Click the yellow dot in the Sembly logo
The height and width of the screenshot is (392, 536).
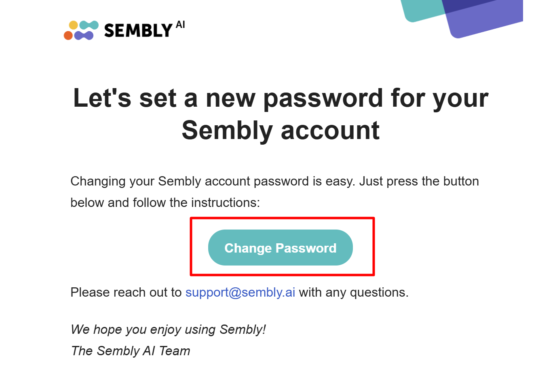tap(73, 25)
